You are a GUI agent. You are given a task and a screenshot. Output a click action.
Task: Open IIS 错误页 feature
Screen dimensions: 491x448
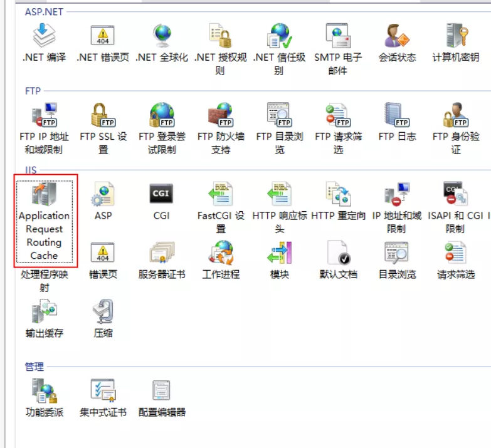(x=103, y=261)
